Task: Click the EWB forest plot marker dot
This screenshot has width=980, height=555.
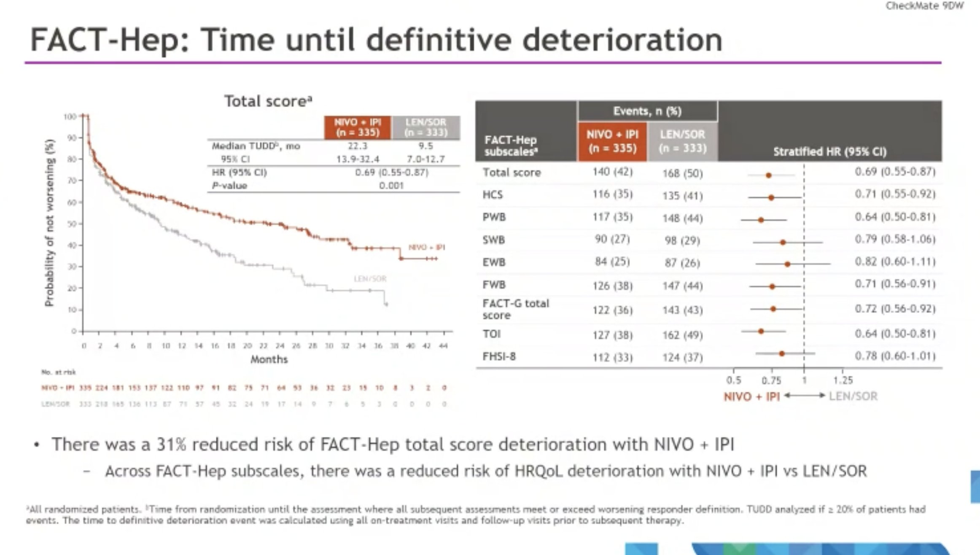Action: [787, 264]
